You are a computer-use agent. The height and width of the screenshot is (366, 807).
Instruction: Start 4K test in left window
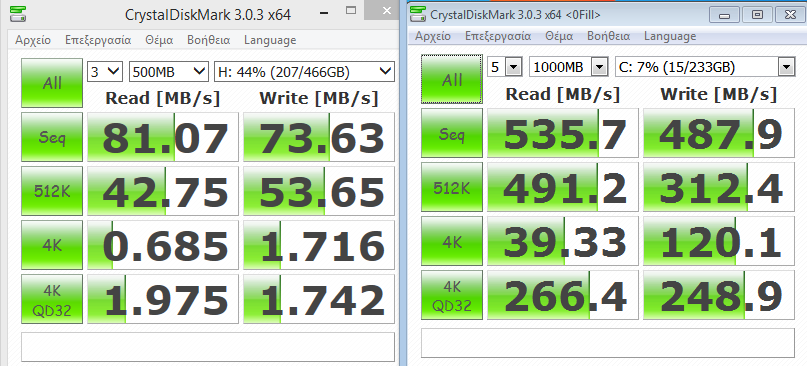point(52,245)
